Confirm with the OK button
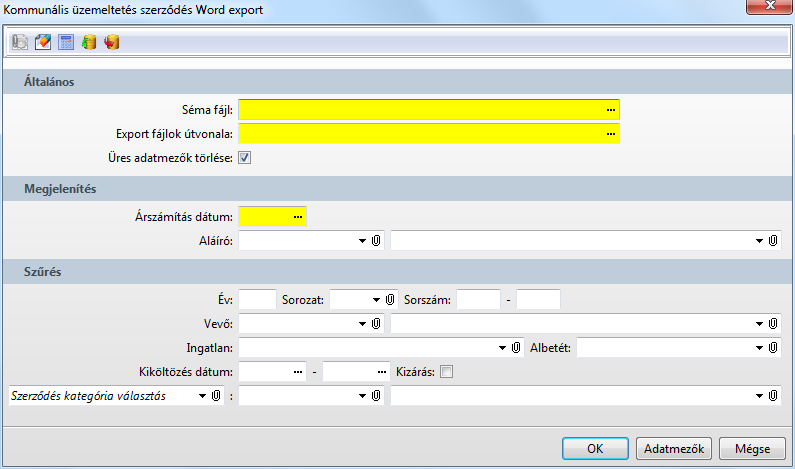This screenshot has height=469, width=795. coord(595,449)
